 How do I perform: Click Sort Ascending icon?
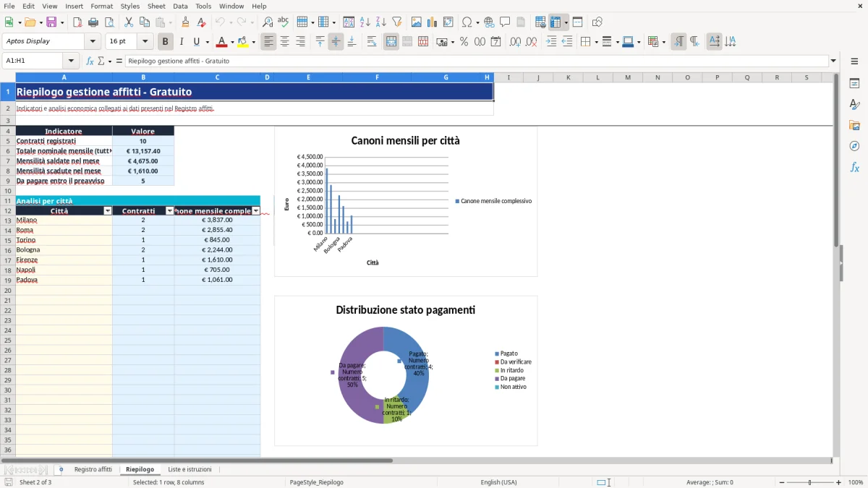(x=365, y=22)
